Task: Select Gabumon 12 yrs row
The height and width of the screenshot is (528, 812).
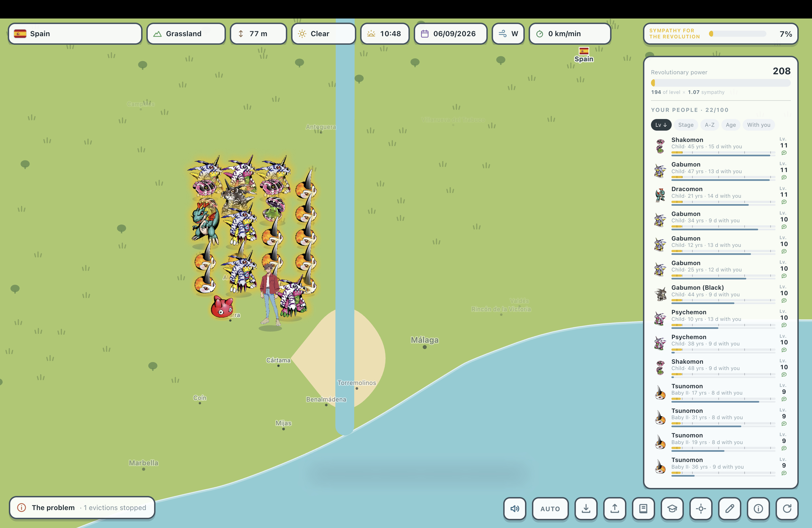Action: [721, 245]
